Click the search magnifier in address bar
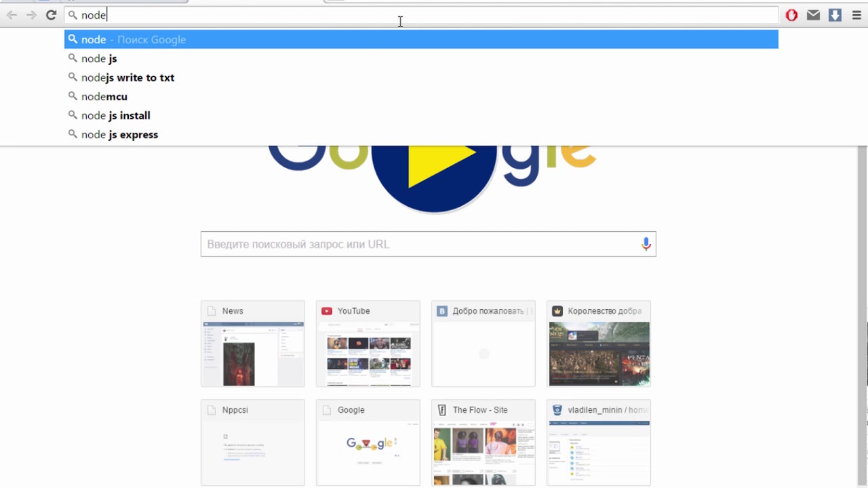This screenshot has height=488, width=868. [x=73, y=15]
